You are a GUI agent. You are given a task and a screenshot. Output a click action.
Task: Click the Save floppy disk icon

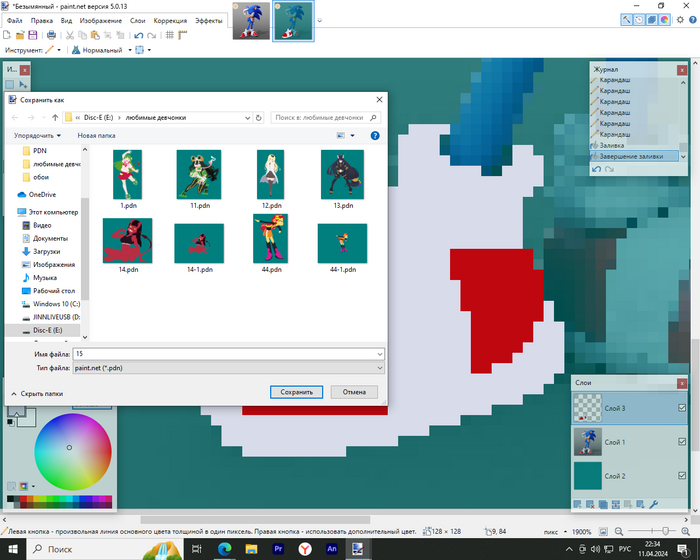[x=34, y=35]
